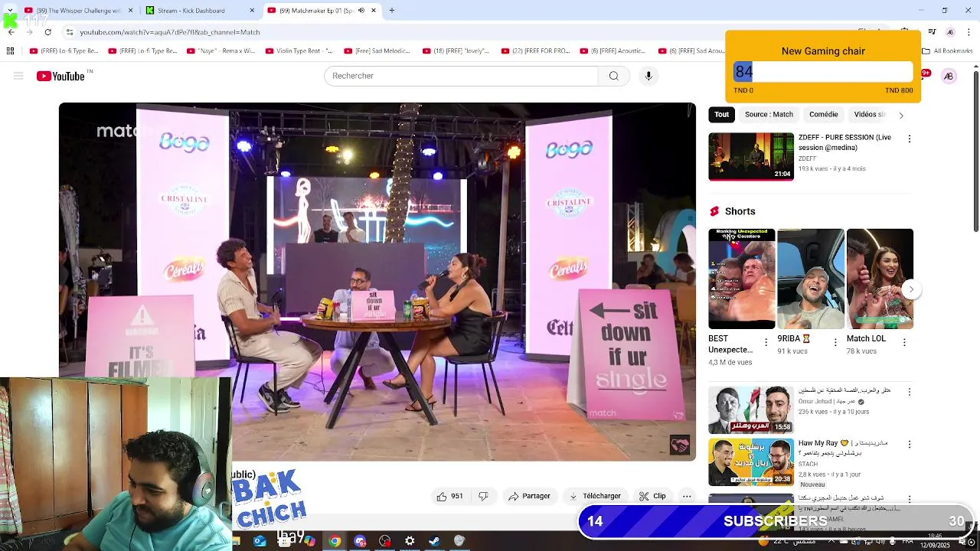Go back using the browser back arrow
The image size is (980, 551).
tap(11, 32)
